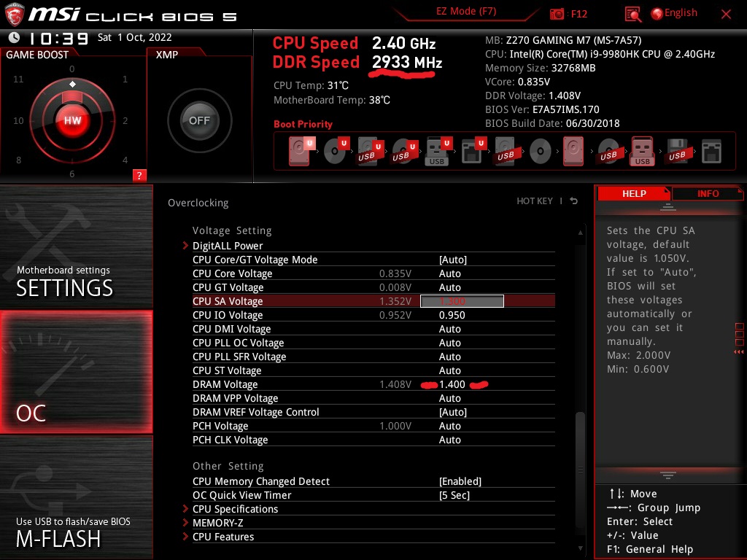Click the small red squares on the right edge

click(739, 334)
